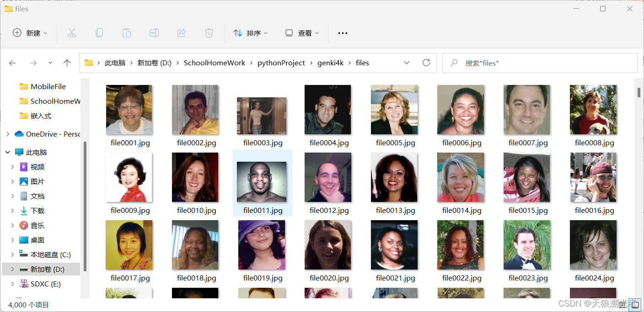Viewport: 644px width, 312px height.
Task: Click the Paste clipboard icon
Action: [x=127, y=33]
